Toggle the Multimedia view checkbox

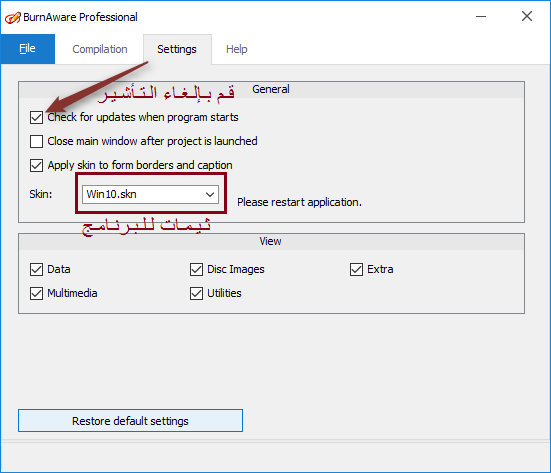[37, 293]
